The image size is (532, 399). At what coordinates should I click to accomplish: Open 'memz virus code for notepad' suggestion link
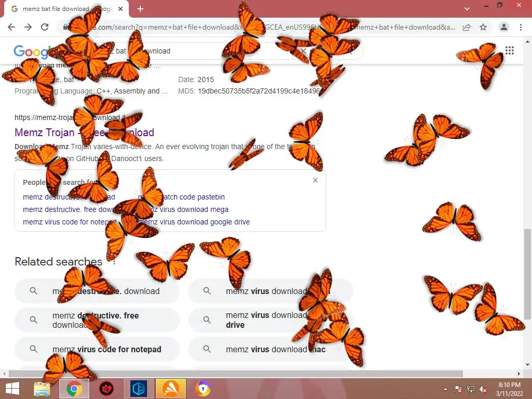[x=70, y=222]
